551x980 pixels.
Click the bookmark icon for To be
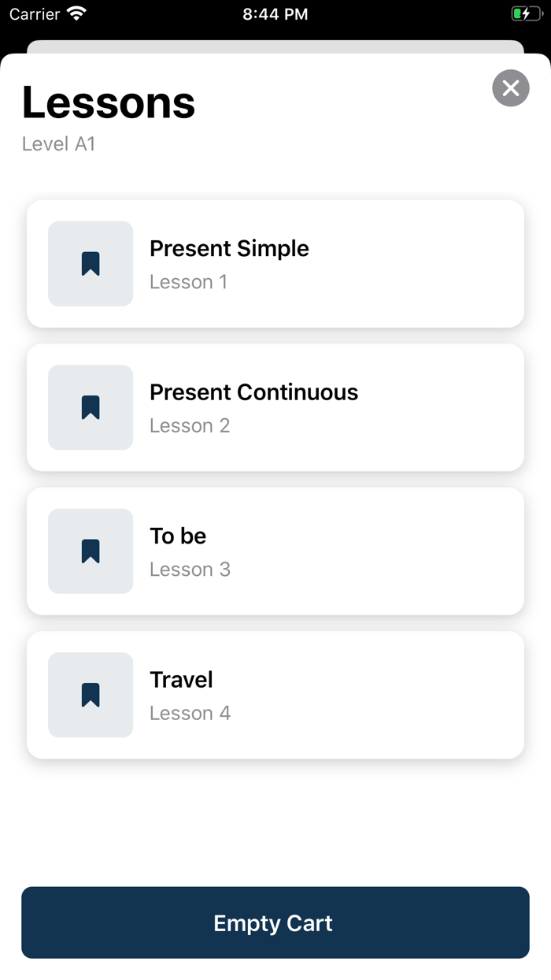click(90, 551)
